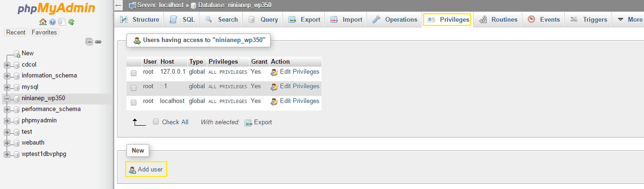Open the Events tab
The height and width of the screenshot is (189, 644).
(x=544, y=19)
